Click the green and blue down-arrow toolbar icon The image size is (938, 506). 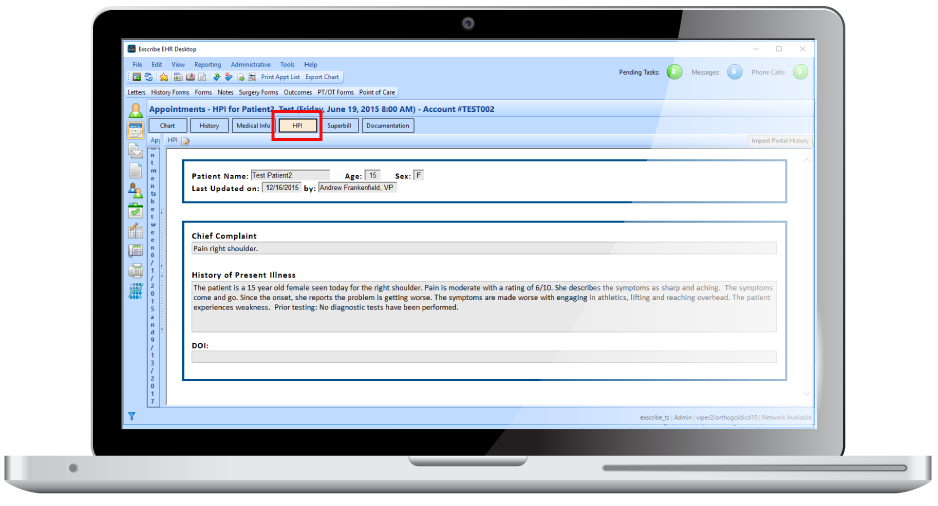tap(217, 77)
